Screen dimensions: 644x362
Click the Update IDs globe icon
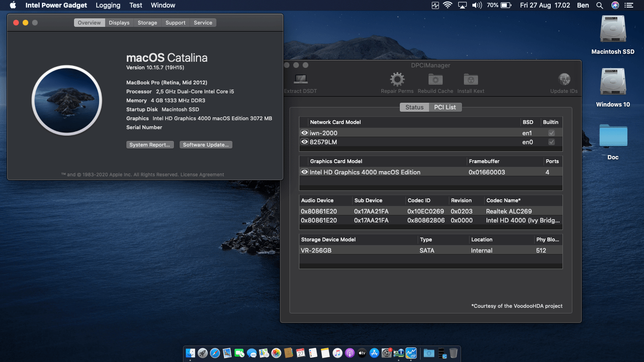[x=564, y=79]
